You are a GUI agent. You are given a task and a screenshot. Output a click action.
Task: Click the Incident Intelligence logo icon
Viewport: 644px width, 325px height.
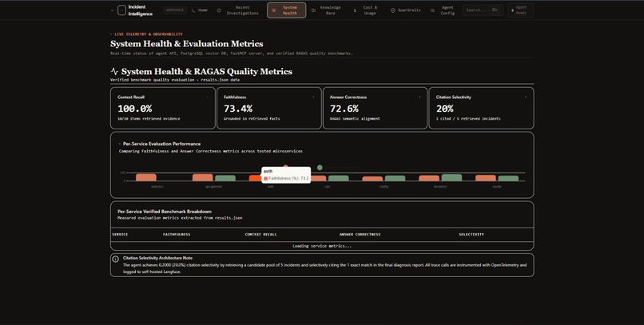(x=121, y=10)
